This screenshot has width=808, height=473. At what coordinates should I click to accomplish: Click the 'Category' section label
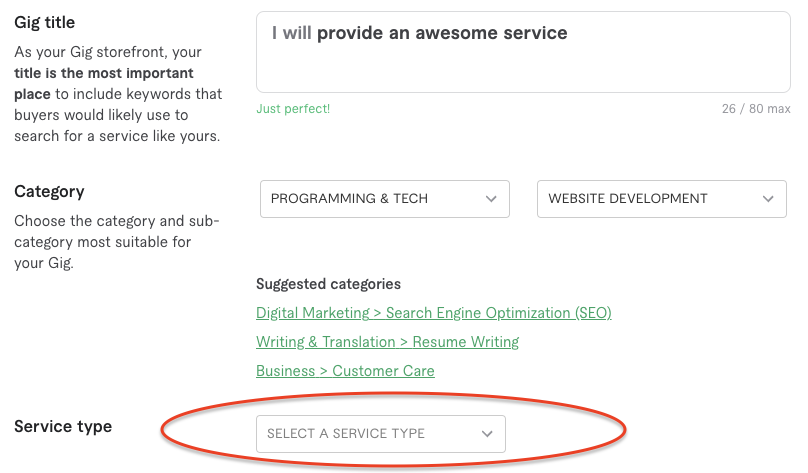(49, 191)
